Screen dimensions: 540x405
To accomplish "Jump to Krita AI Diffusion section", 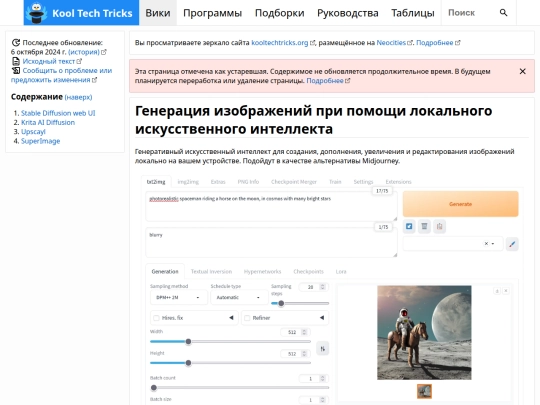I will click(x=48, y=122).
